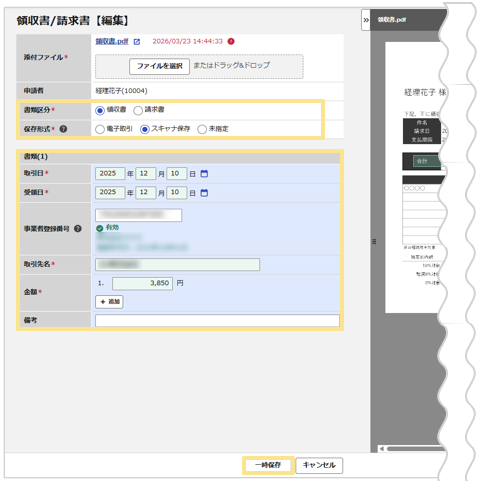
Task: Click the 追加 amount button
Action: [x=109, y=302]
